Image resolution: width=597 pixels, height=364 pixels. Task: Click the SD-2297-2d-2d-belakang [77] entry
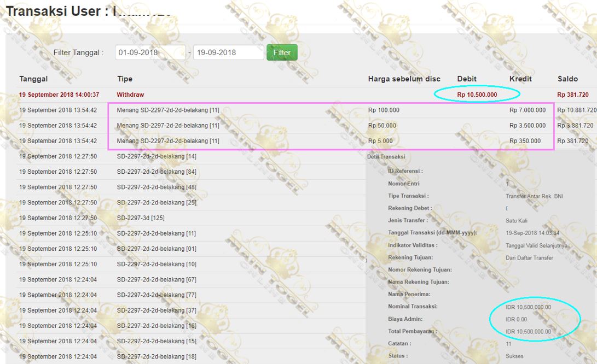point(157,295)
